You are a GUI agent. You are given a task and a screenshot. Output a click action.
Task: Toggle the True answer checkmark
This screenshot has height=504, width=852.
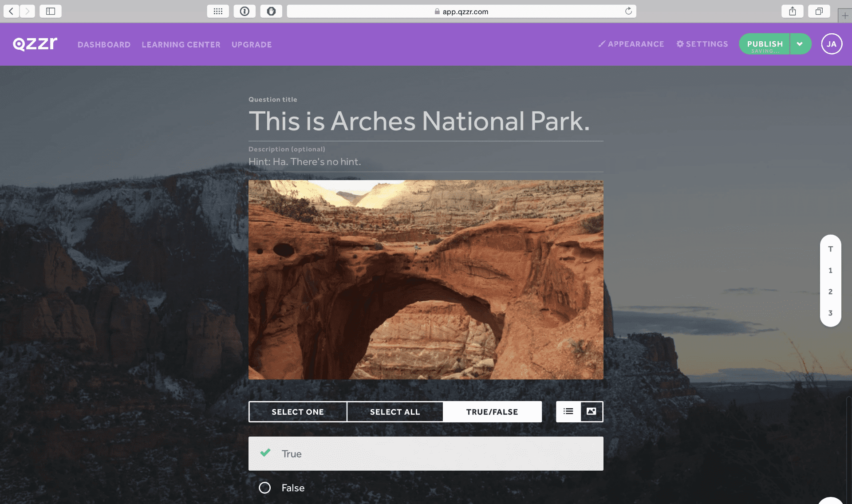point(265,453)
